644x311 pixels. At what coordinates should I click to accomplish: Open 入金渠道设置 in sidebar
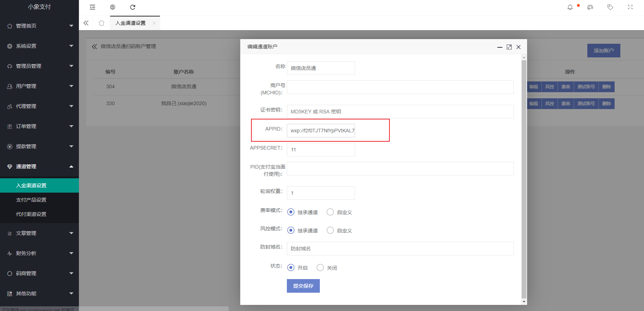click(39, 185)
